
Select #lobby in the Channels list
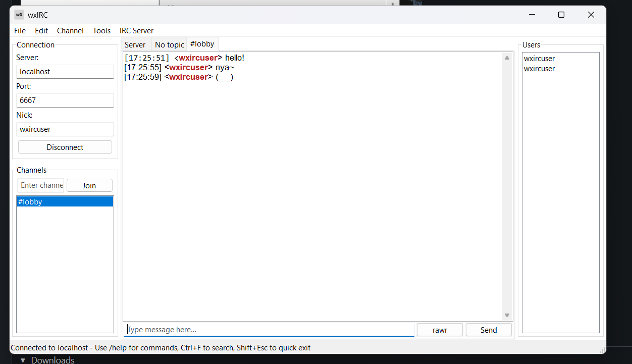point(65,202)
